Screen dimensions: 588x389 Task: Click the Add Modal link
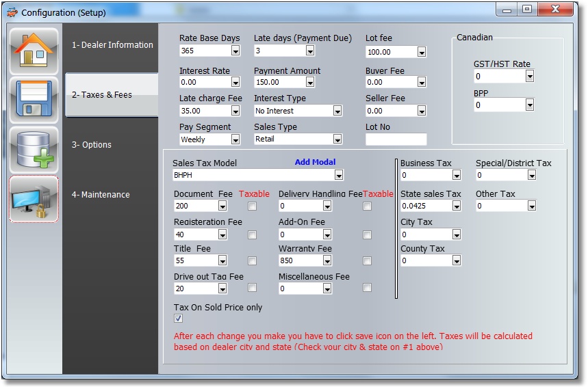(x=315, y=162)
